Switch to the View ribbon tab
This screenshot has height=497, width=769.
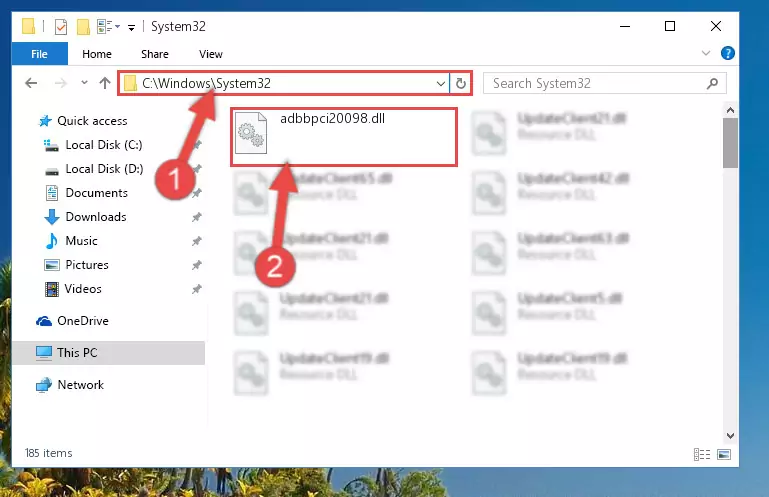pyautogui.click(x=211, y=54)
